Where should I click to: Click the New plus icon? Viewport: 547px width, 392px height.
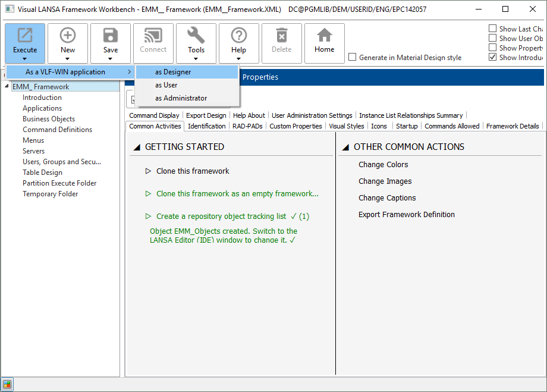(x=68, y=36)
